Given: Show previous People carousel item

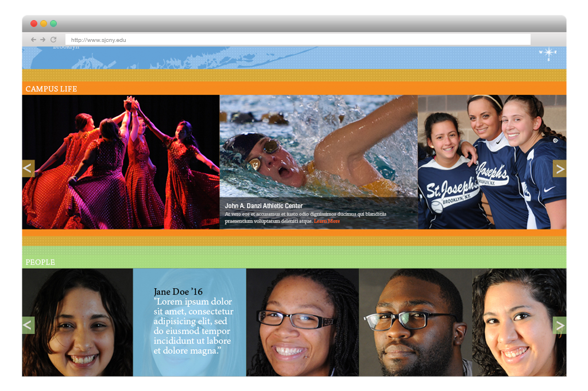Looking at the screenshot, I should coord(28,325).
